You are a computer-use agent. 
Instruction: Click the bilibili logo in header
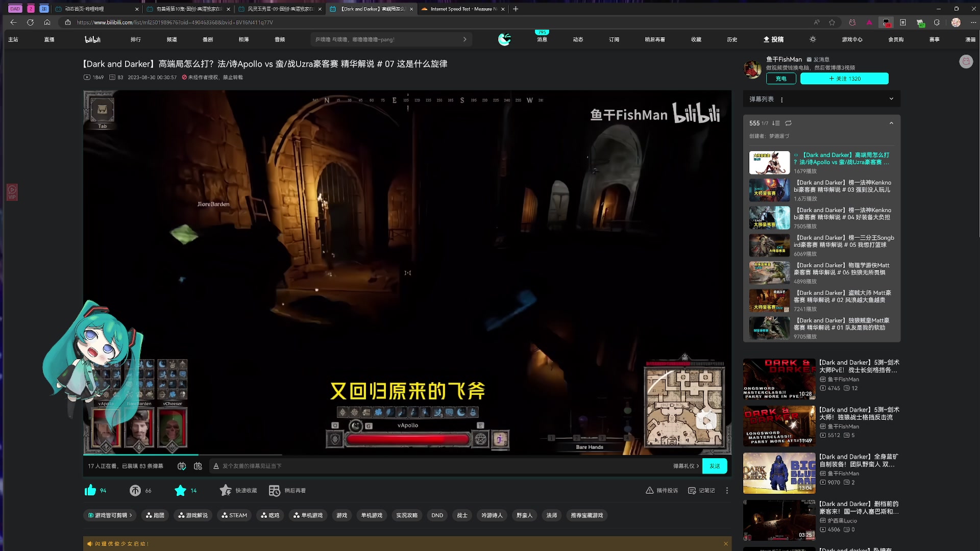(x=92, y=39)
